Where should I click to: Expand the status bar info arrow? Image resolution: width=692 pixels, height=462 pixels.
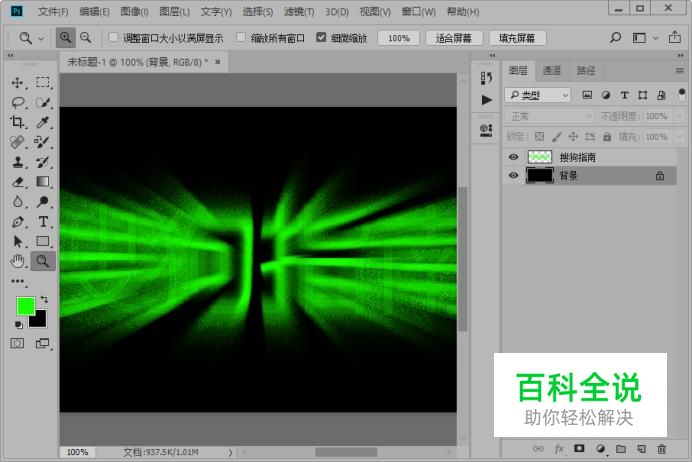[x=230, y=452]
